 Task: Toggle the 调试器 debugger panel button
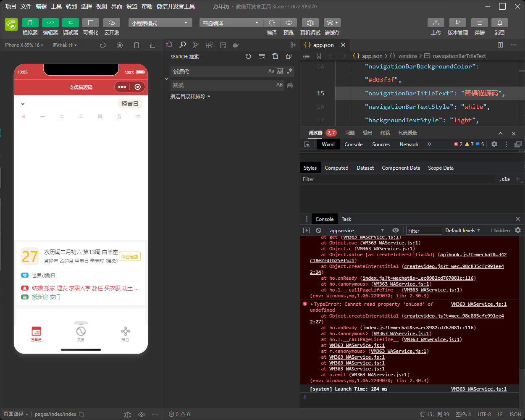click(x=71, y=23)
